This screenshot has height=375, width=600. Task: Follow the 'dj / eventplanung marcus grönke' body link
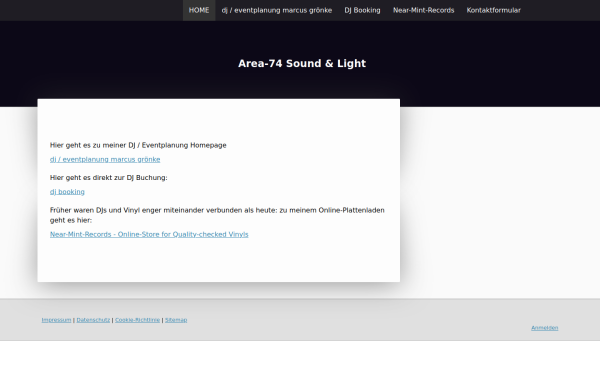click(105, 160)
